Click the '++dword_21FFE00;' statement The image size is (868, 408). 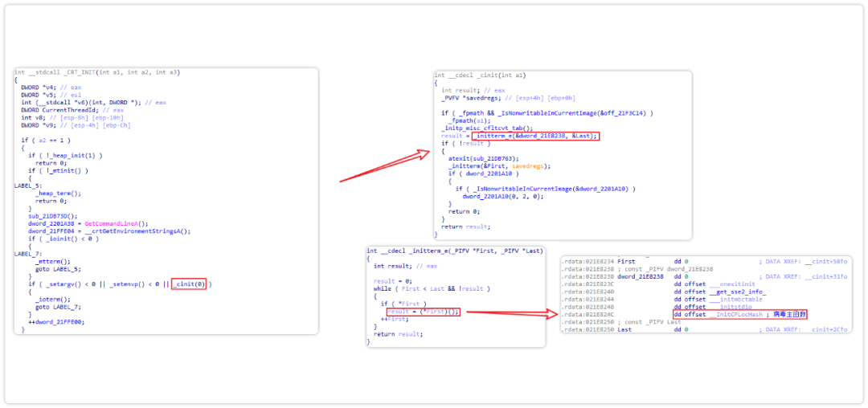56,322
